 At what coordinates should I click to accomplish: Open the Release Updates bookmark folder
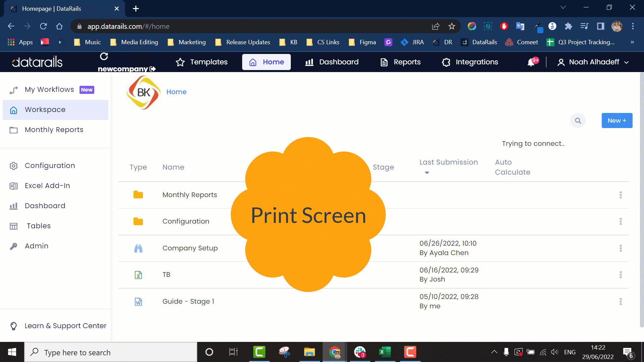coord(243,42)
